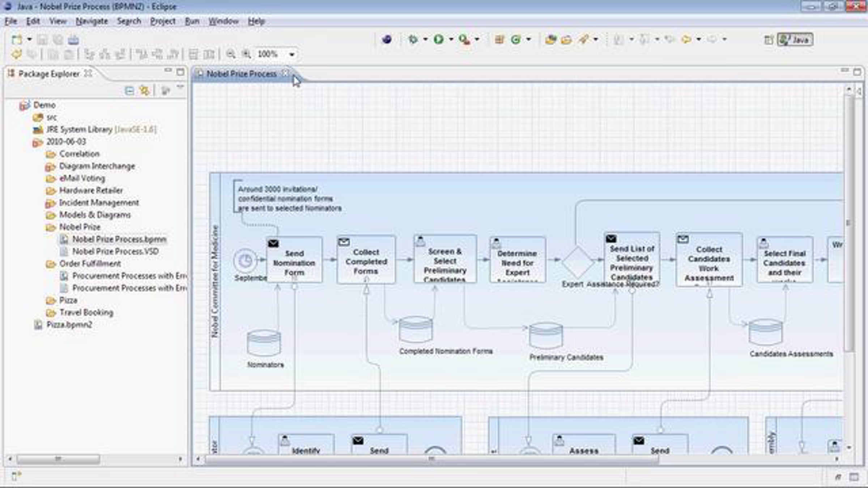The image size is (868, 488).
Task: Zoom in using the magnifier plus icon
Action: point(246,54)
